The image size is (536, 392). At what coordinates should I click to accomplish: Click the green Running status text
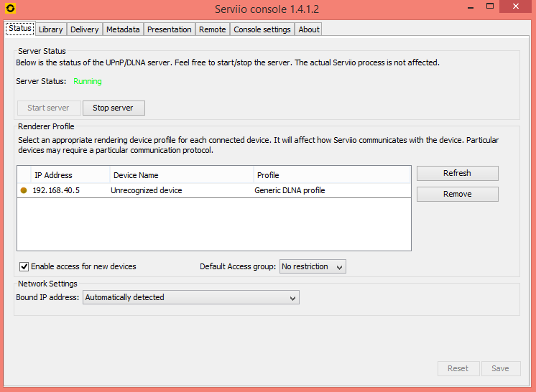[88, 81]
